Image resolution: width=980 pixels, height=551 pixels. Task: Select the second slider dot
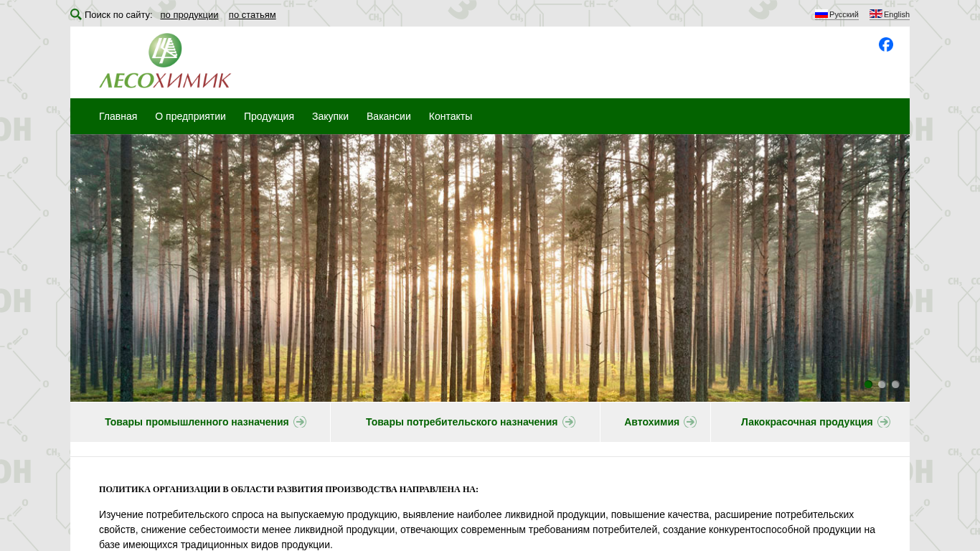(882, 385)
